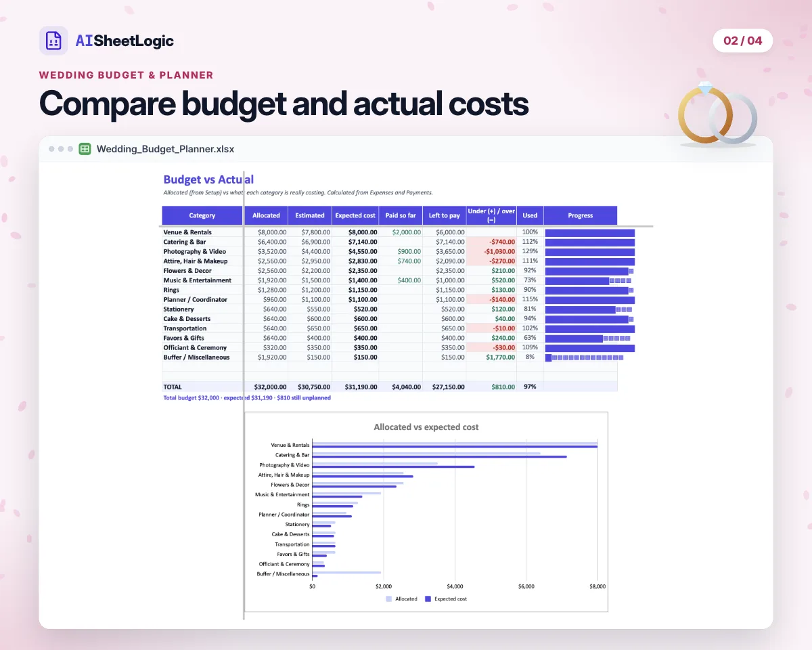Click the green spreadsheet file icon
The width and height of the screenshot is (812, 650).
(85, 149)
